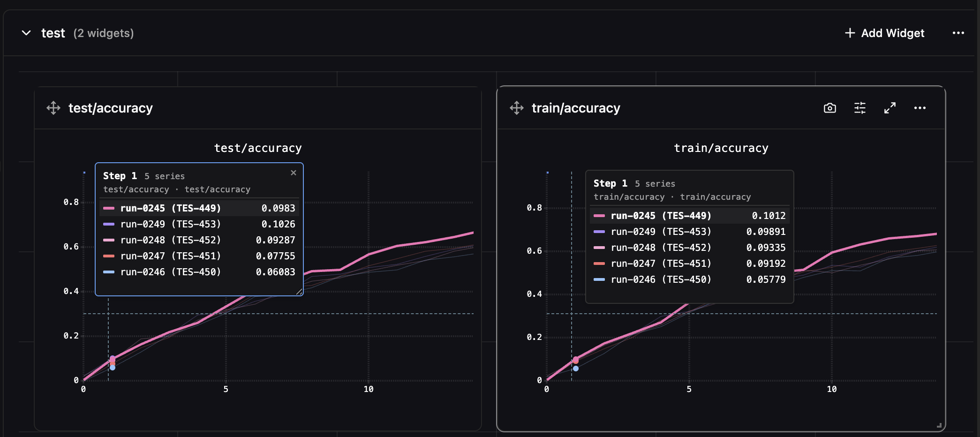Click the move handle on train/accuracy widget

point(516,108)
